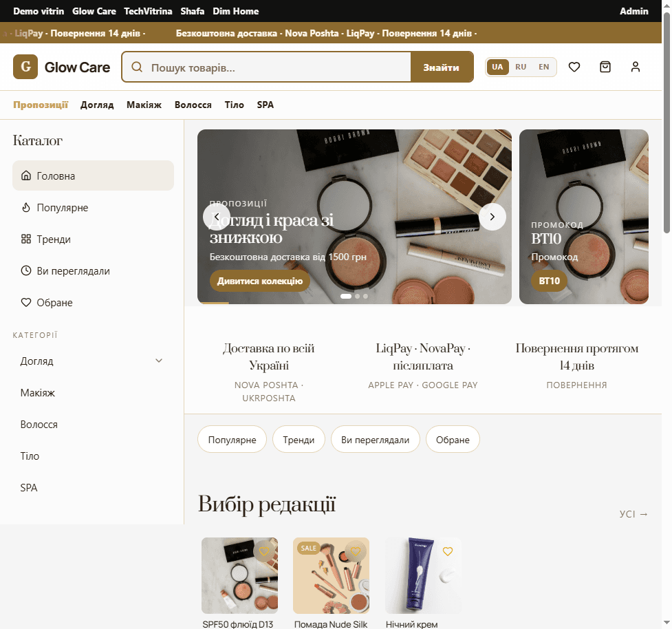
Task: Jump to third banner slide dot
Action: click(x=365, y=297)
